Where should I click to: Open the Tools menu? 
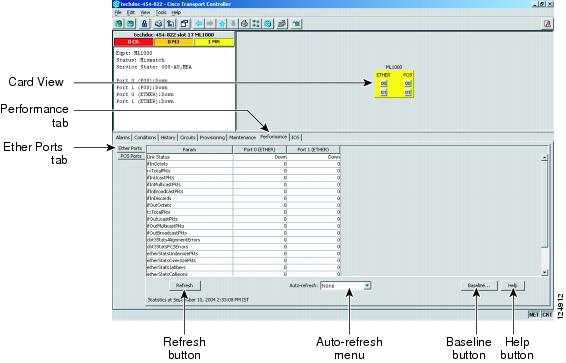[161, 12]
